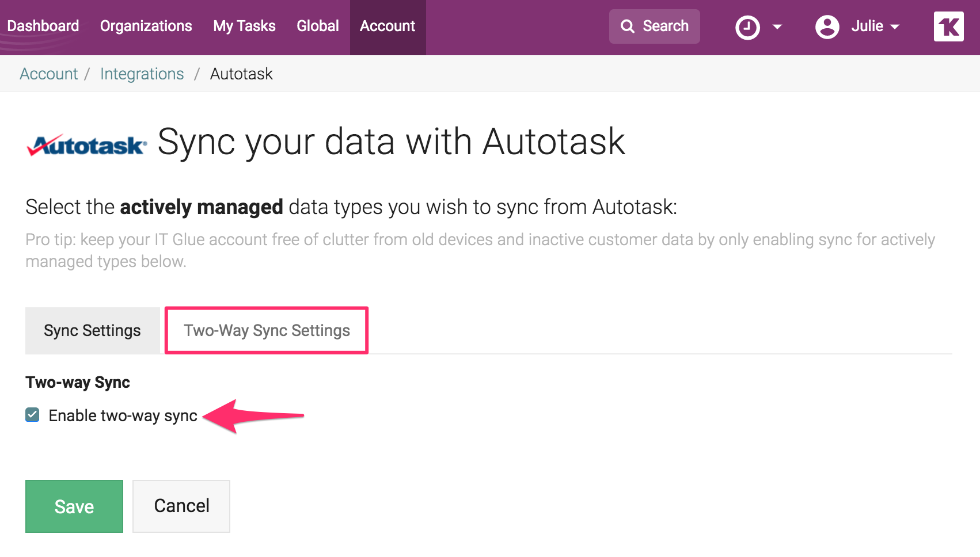
Task: Switch to Two-Way Sync Settings tab
Action: click(x=267, y=330)
